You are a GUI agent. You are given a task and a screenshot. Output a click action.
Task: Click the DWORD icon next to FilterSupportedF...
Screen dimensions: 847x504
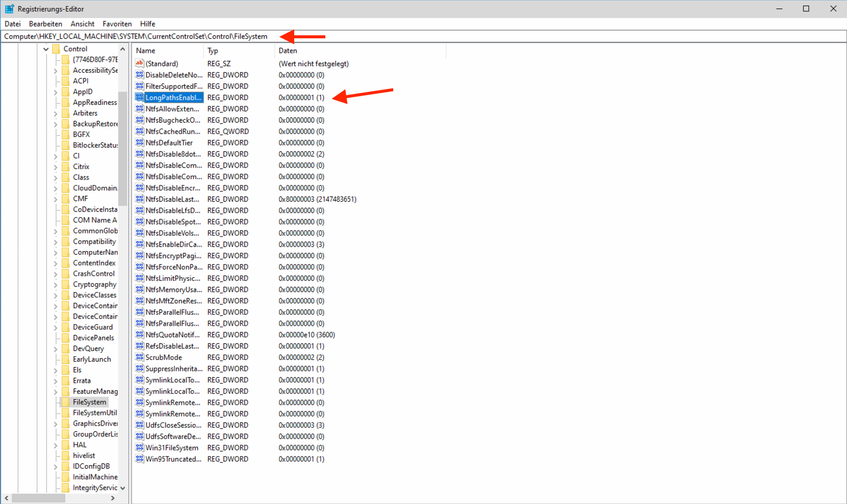tap(139, 86)
